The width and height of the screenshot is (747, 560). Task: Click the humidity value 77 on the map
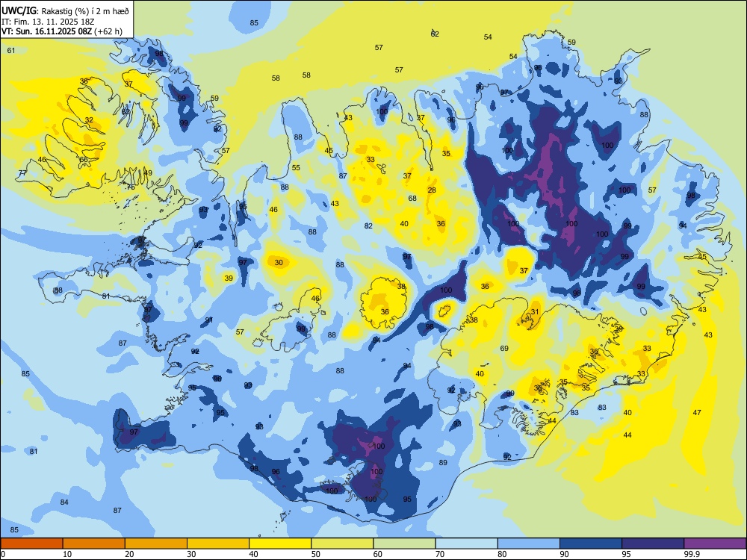click(22, 173)
